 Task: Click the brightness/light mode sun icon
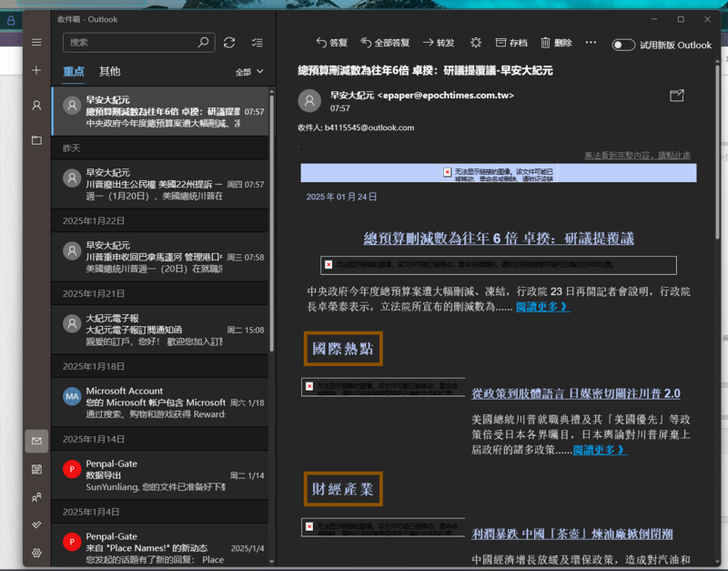click(475, 43)
